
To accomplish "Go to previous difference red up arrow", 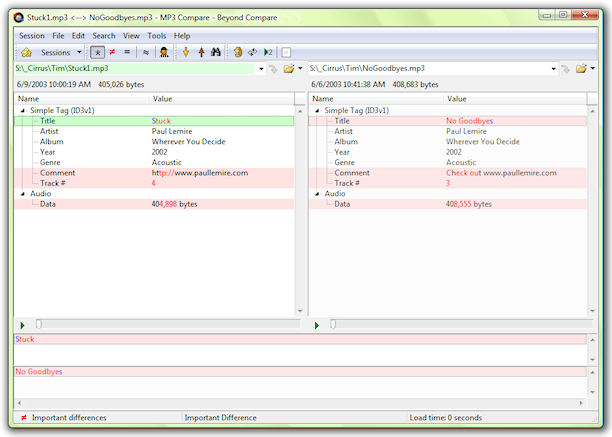I will 201,52.
